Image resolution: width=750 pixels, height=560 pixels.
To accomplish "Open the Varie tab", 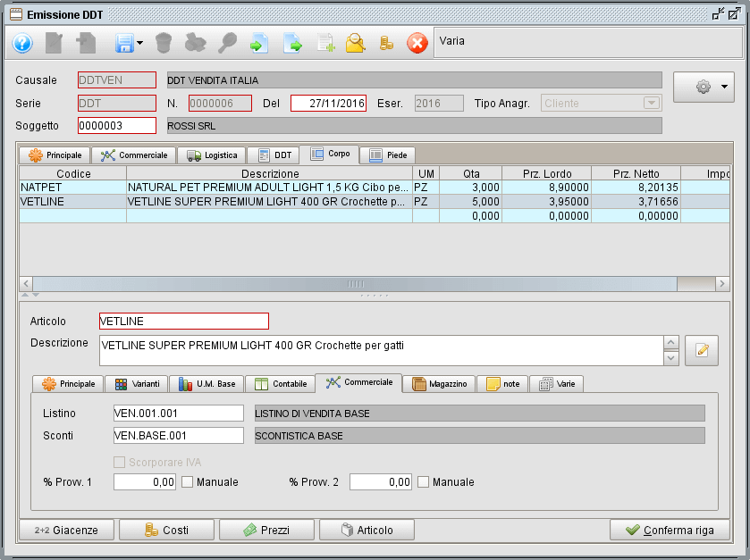I will click(x=556, y=384).
